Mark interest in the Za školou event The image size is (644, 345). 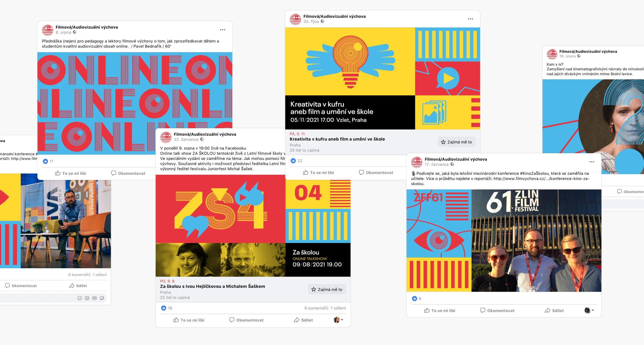point(327,289)
